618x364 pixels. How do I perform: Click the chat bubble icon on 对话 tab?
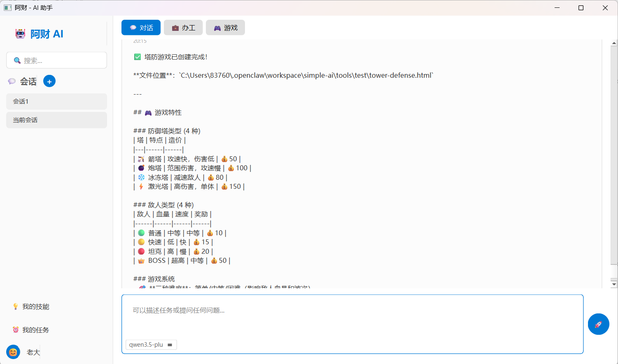click(132, 27)
